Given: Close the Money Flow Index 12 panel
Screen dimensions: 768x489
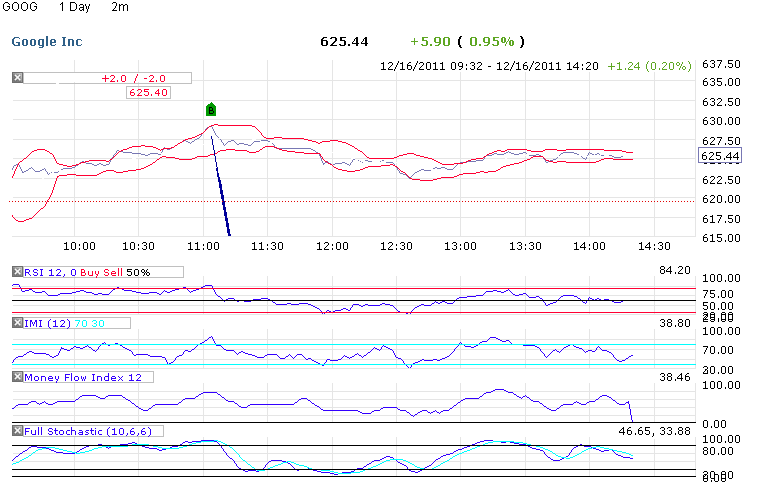Looking at the screenshot, I should [x=18, y=376].
